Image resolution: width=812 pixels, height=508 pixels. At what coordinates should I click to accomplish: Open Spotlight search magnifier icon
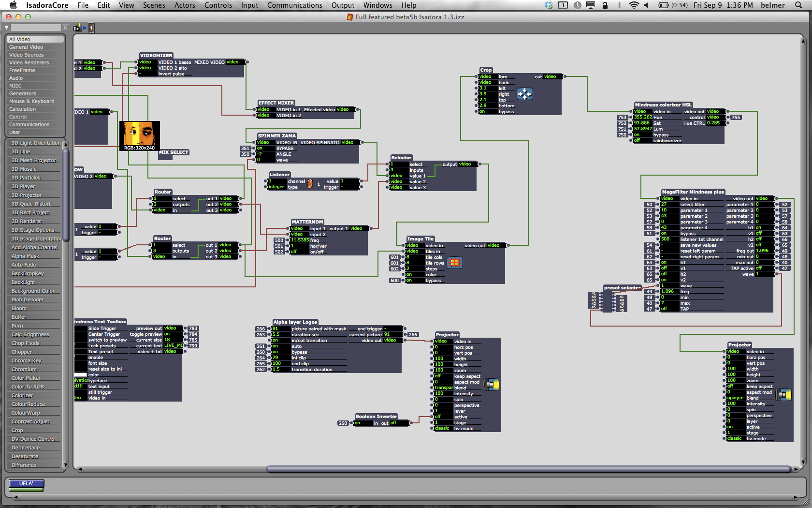(798, 5)
